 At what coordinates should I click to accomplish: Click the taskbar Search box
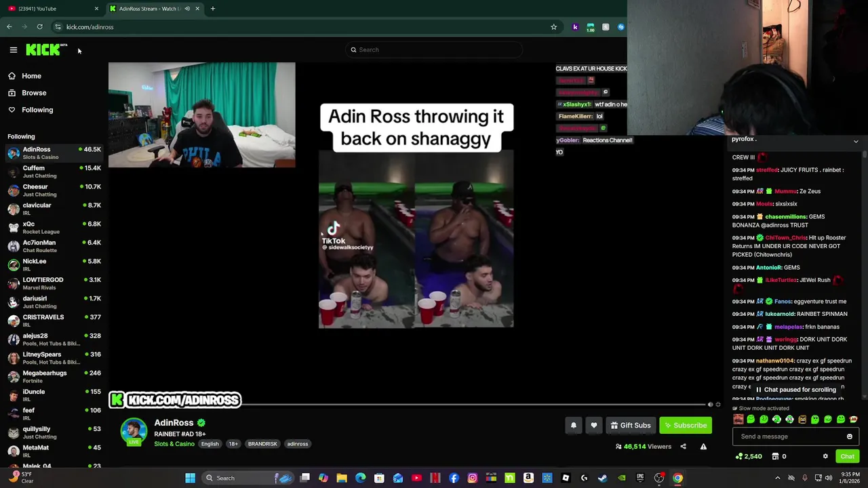pos(248,478)
